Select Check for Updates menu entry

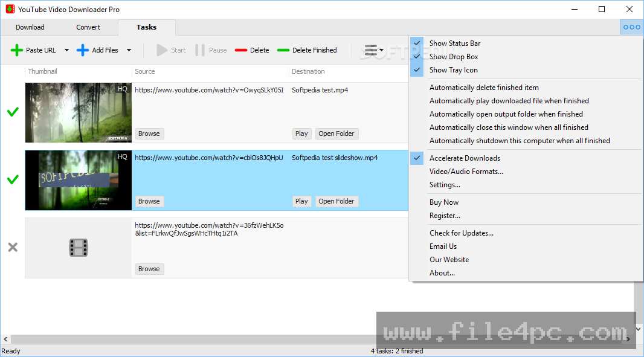[x=461, y=233]
